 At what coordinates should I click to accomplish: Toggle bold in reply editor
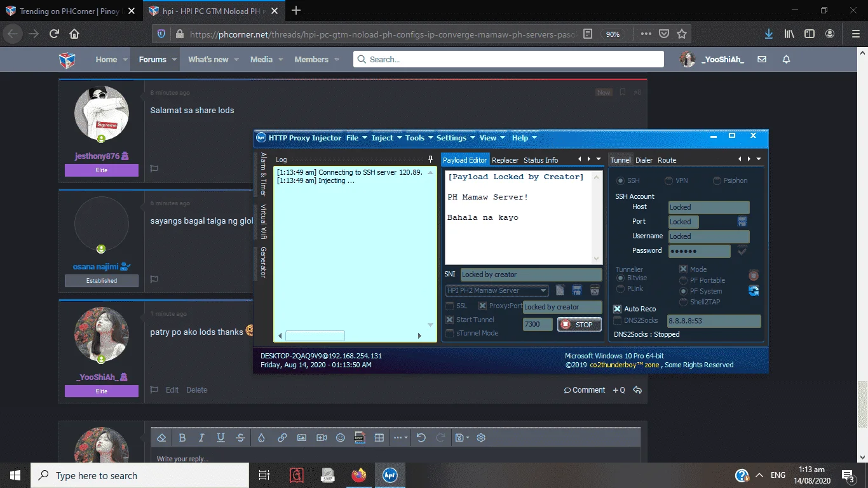(x=182, y=437)
